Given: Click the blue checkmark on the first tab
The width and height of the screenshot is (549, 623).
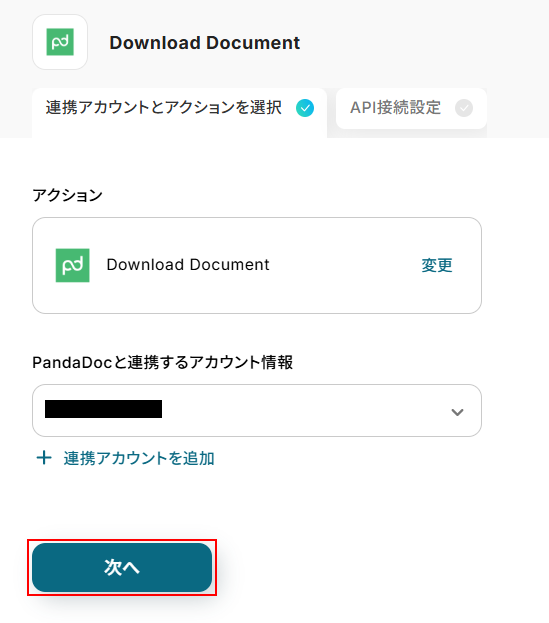Looking at the screenshot, I should (x=305, y=108).
